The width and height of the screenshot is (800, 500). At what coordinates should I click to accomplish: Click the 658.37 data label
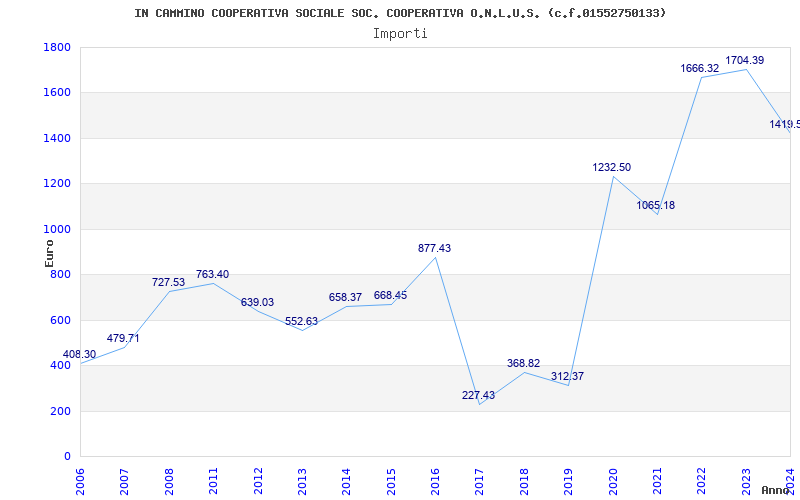pyautogui.click(x=345, y=297)
